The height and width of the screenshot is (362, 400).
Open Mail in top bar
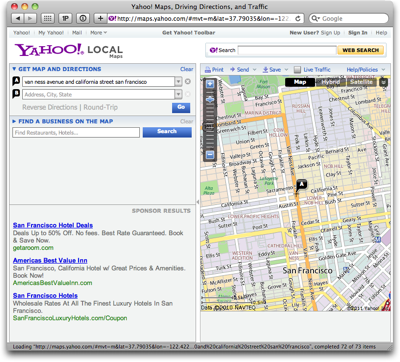pos(77,33)
